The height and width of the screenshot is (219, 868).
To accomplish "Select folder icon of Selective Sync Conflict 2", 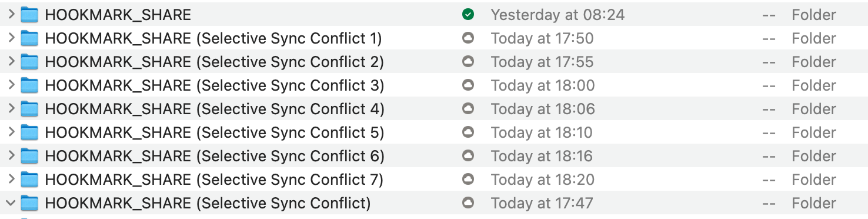I will click(29, 62).
